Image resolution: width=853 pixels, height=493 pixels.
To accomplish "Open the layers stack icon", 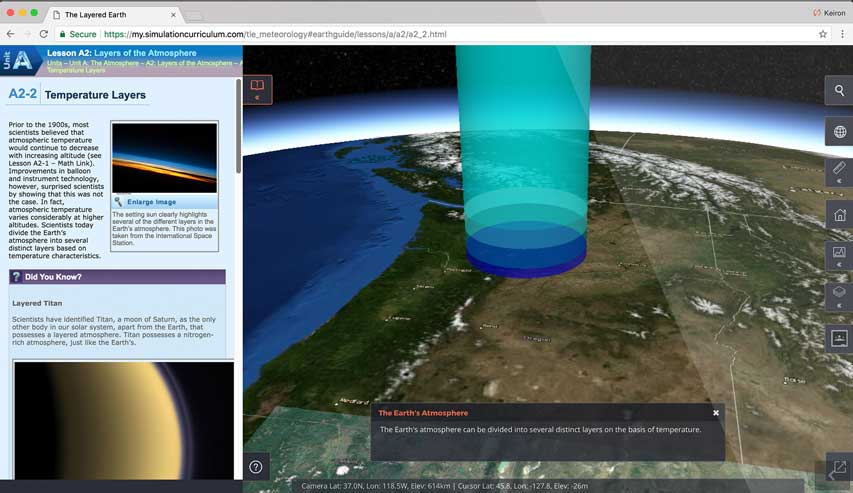I will [839, 292].
